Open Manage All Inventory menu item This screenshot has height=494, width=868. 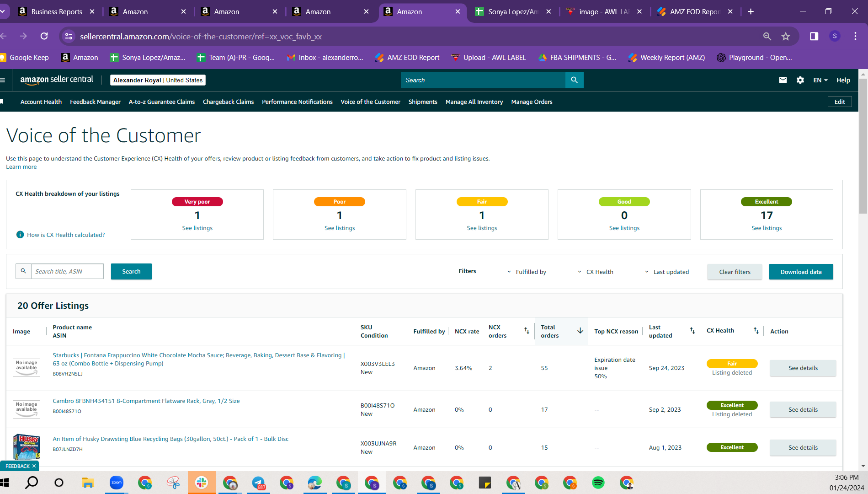pos(474,102)
